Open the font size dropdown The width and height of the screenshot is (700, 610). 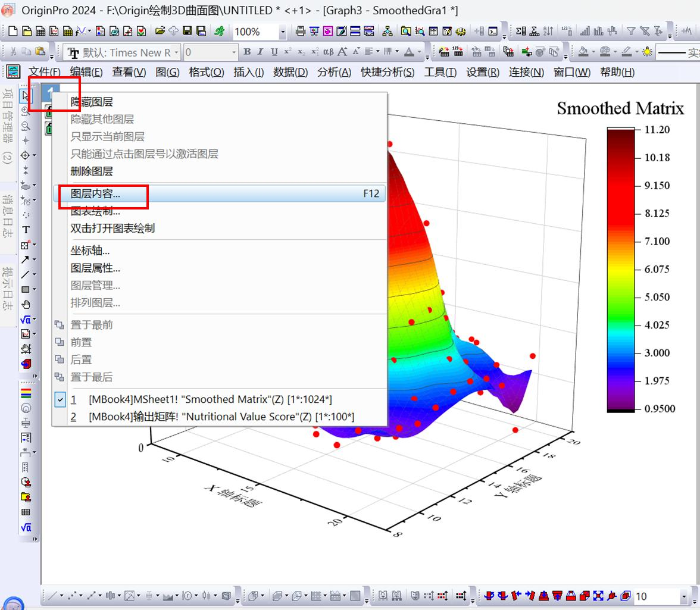233,52
